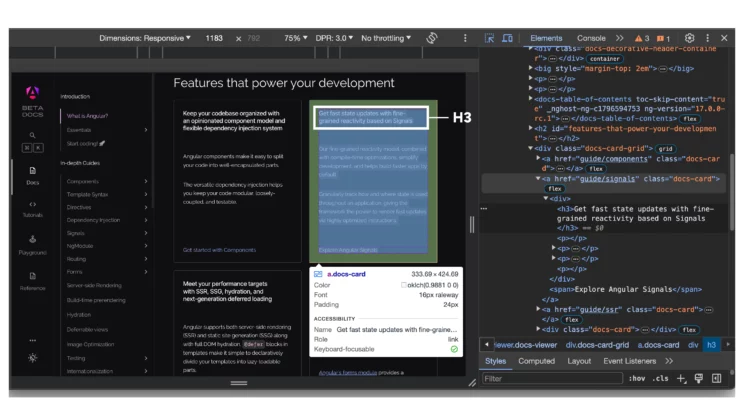744x412 pixels.
Task: Click the warnings count badge showing 3
Action: pyautogui.click(x=642, y=38)
